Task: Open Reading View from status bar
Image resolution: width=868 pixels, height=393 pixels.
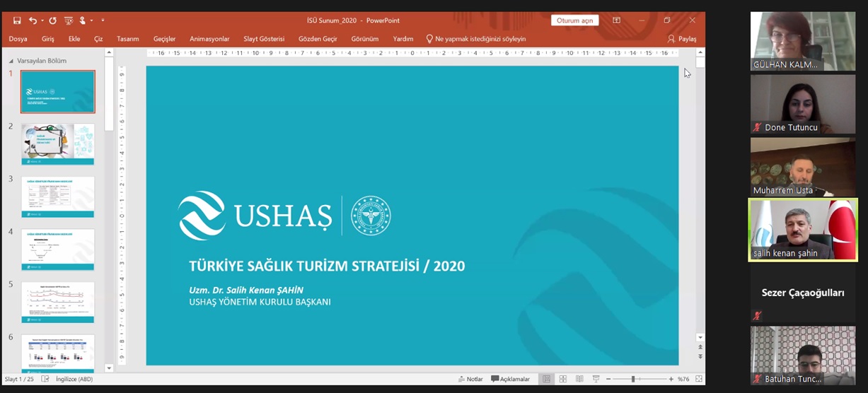Action: [579, 380]
